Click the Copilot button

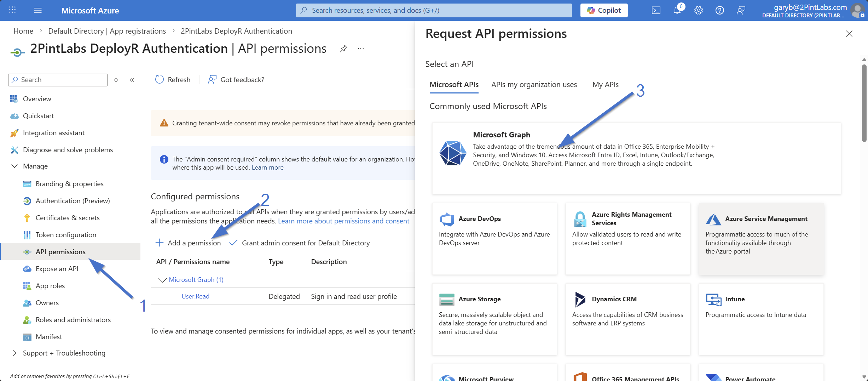[604, 10]
